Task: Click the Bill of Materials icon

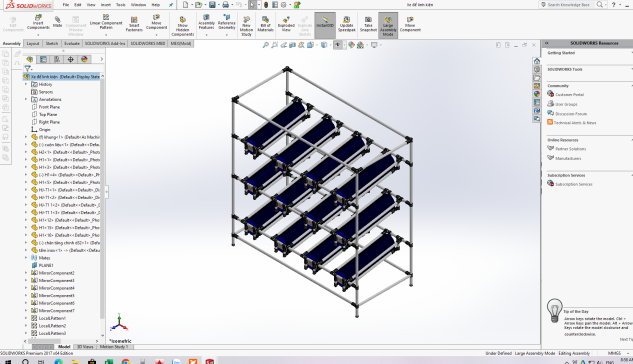Action: (x=265, y=24)
